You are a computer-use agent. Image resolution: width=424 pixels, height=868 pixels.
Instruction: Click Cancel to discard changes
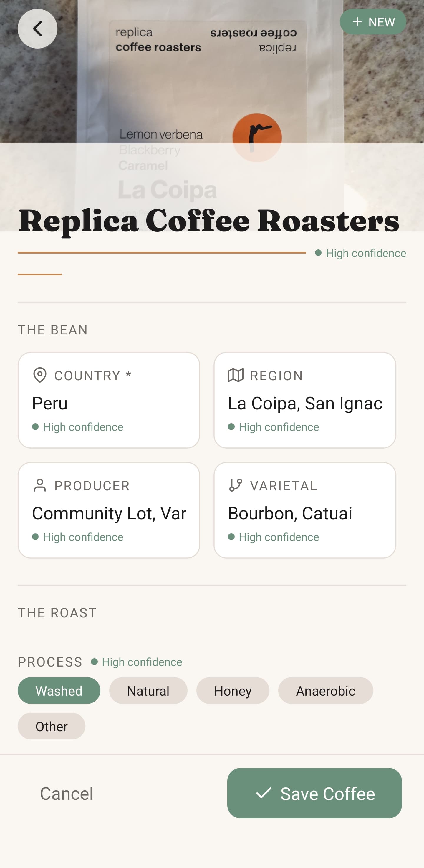(67, 793)
